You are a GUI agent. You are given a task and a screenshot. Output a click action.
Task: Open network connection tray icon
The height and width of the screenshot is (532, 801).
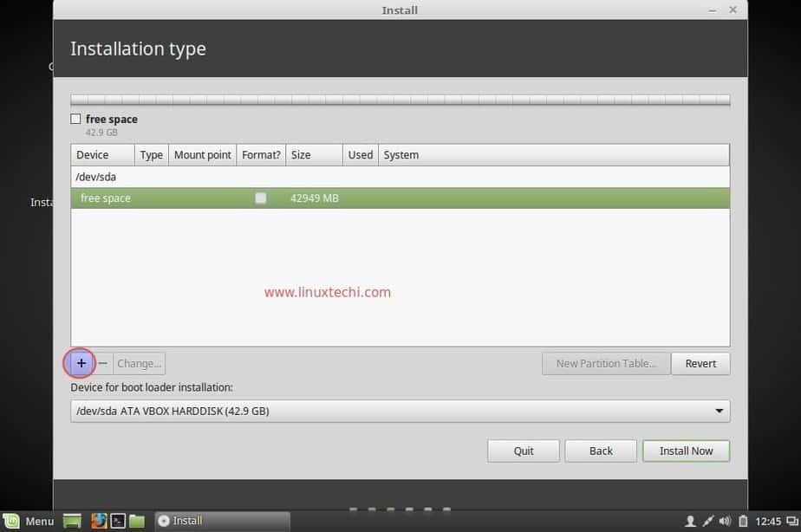707,522
